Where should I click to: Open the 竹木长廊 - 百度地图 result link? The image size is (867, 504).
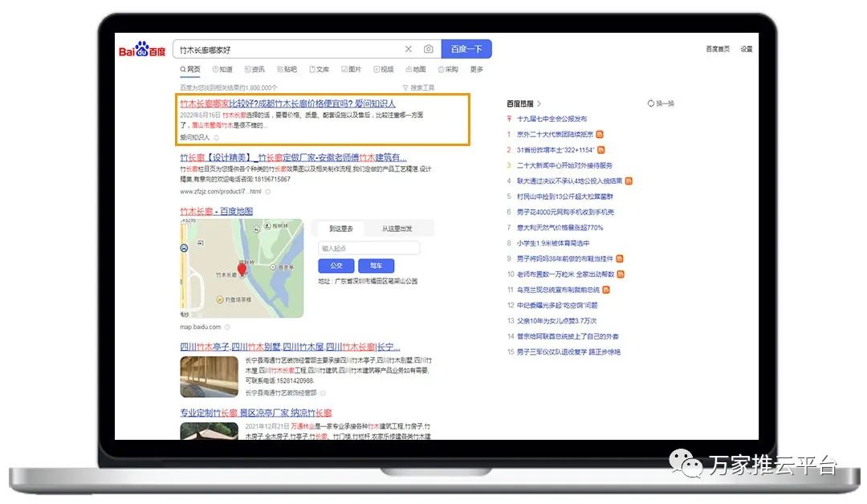[x=216, y=212]
